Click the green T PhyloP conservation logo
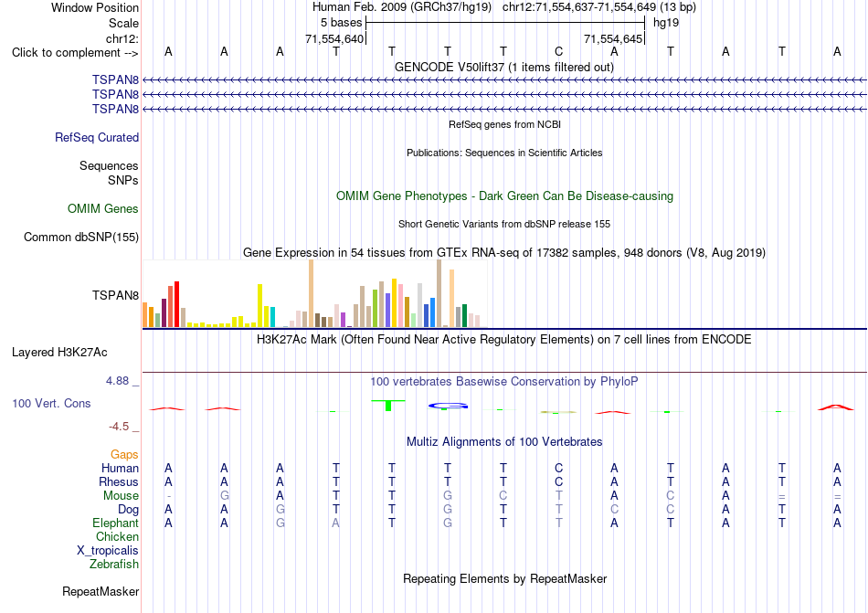The width and height of the screenshot is (868, 613). tap(388, 405)
